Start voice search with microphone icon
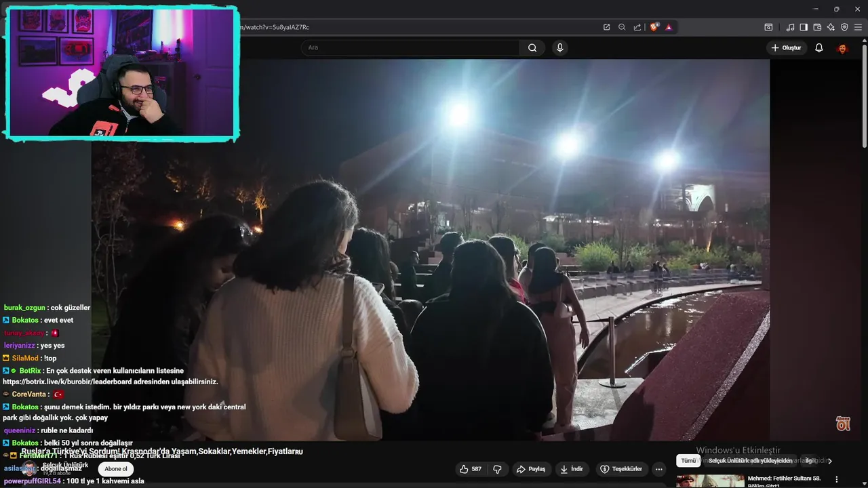The width and height of the screenshot is (868, 488). (559, 47)
